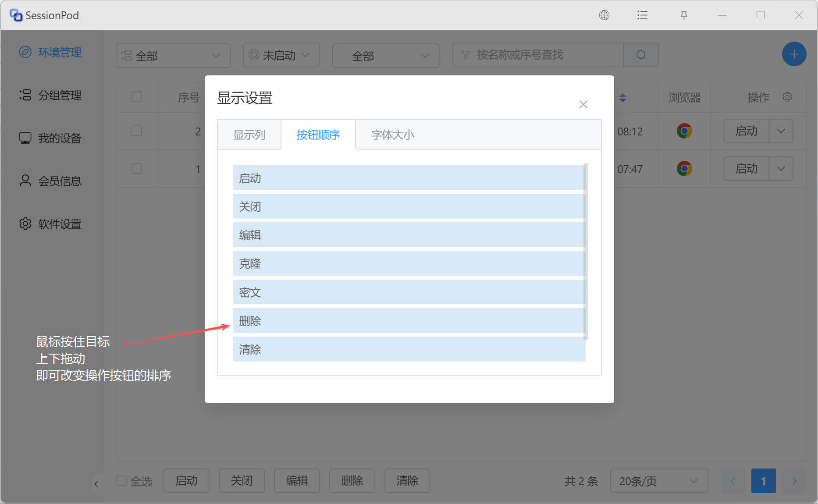818x504 pixels.
Task: Select the 克隆 item in order list
Action: click(x=409, y=263)
